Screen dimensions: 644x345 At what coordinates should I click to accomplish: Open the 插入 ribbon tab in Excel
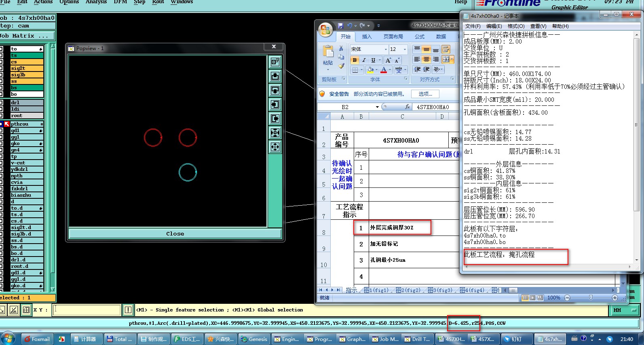tap(367, 37)
